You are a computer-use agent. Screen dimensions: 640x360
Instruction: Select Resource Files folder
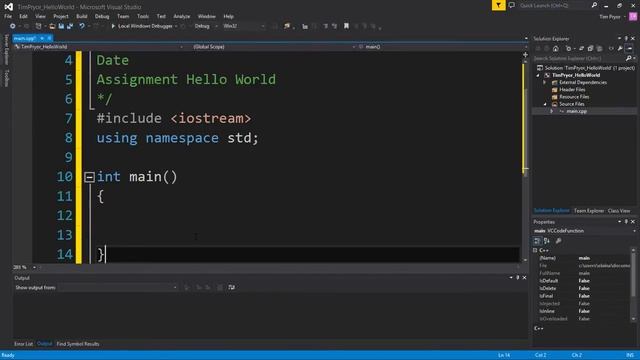pos(574,97)
